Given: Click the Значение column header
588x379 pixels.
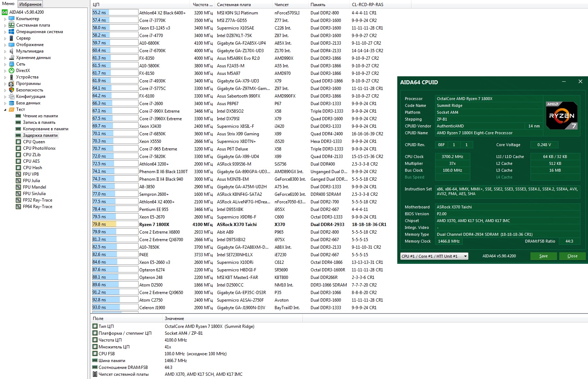Looking at the screenshot, I should 232,319.
